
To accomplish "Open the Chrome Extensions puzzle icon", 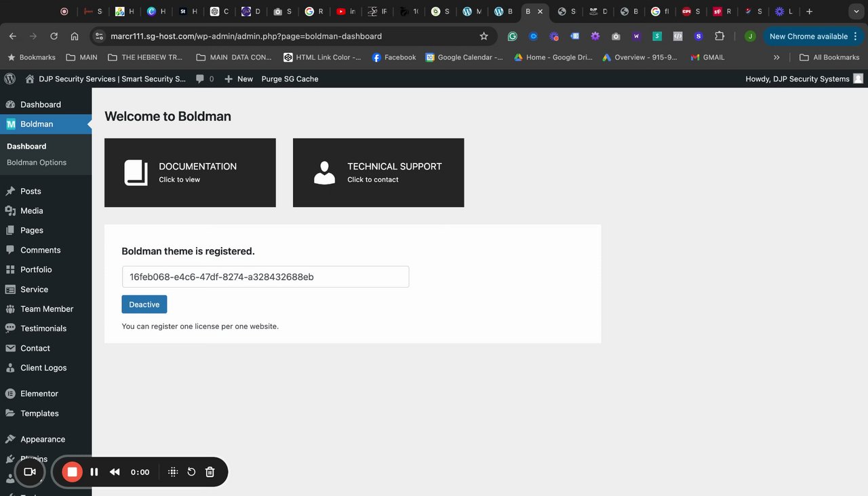I will [719, 36].
